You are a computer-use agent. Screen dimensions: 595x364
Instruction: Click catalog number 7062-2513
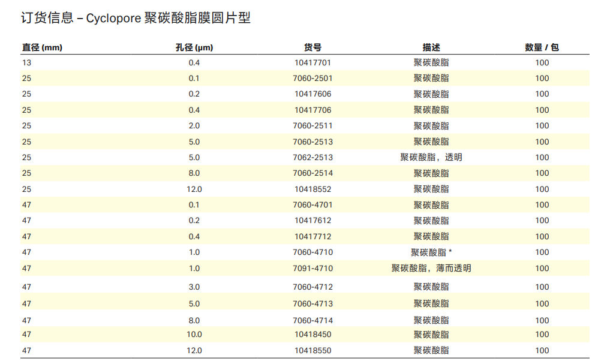click(312, 158)
